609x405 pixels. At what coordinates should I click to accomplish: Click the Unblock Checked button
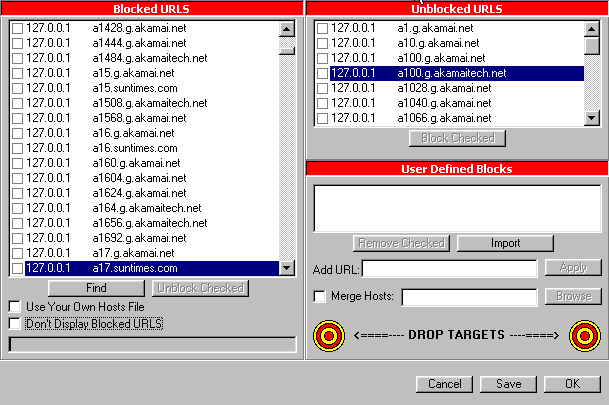200,288
